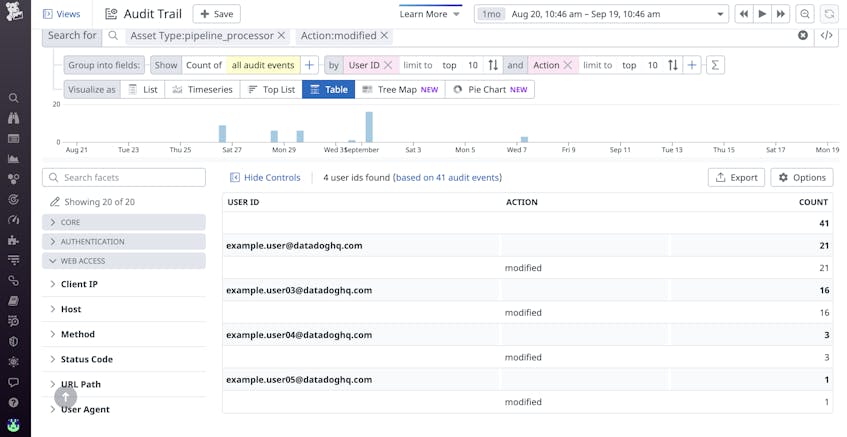This screenshot has width=847, height=437.
Task: Open the binoculars icon in left sidebar
Action: point(14,118)
